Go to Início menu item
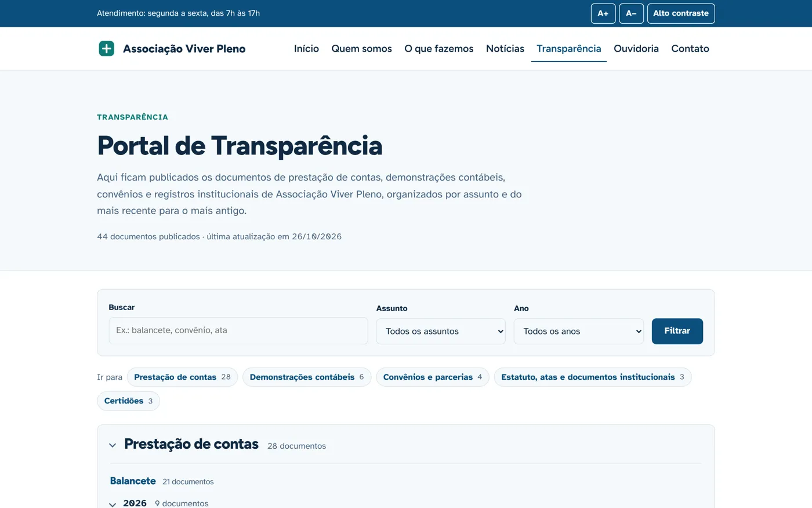The height and width of the screenshot is (508, 812). (306, 49)
